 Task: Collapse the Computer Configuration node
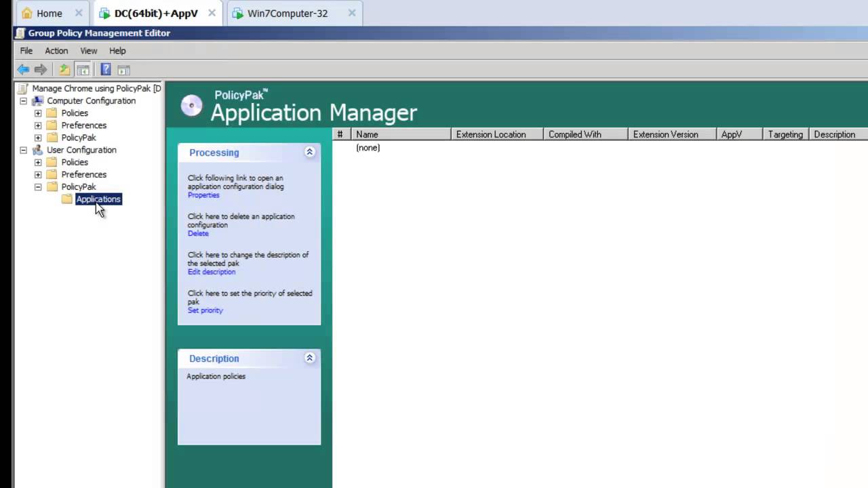tap(23, 101)
